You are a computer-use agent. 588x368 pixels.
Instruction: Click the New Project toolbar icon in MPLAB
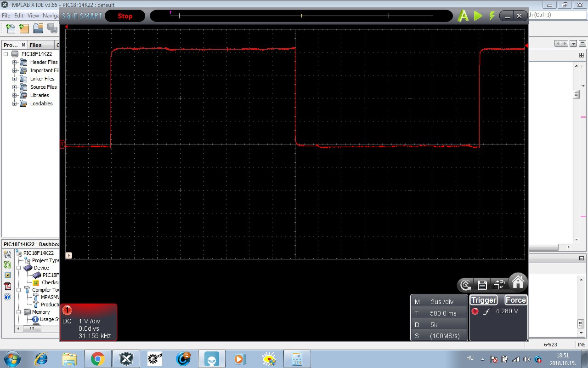(x=23, y=29)
